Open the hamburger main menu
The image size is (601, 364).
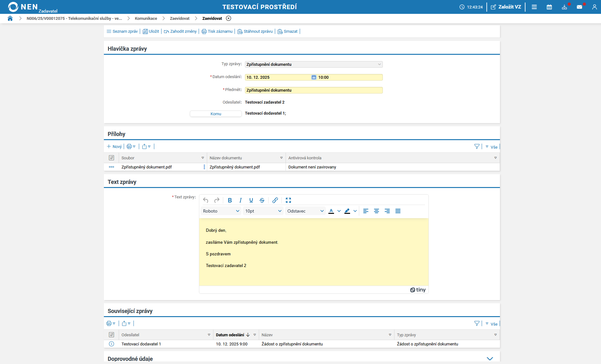tap(534, 7)
